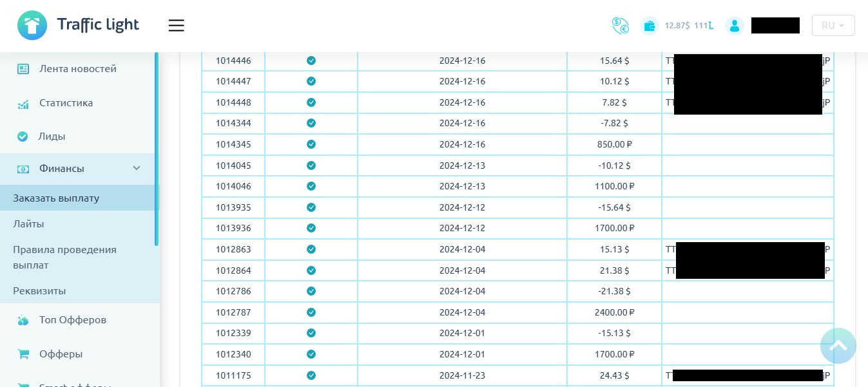Click date 2024-12-12 in row 1013936
The height and width of the screenshot is (387, 868).
tap(462, 228)
